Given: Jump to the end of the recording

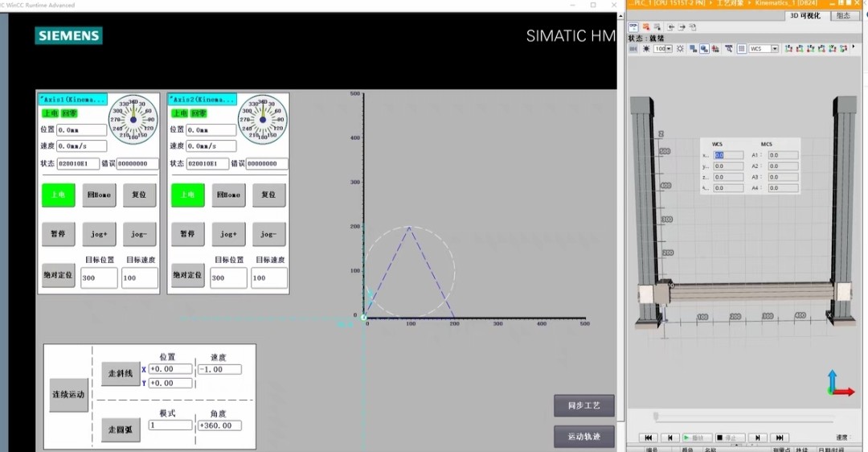Looking at the screenshot, I should 780,438.
